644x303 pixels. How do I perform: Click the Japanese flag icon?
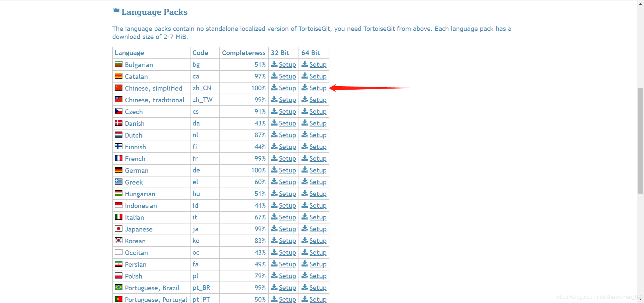coord(118,229)
